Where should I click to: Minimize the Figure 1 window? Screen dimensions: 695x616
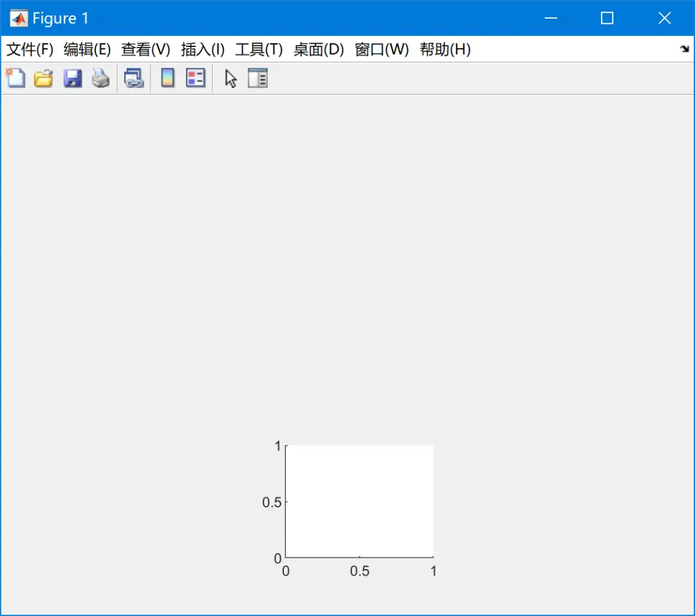[x=550, y=18]
